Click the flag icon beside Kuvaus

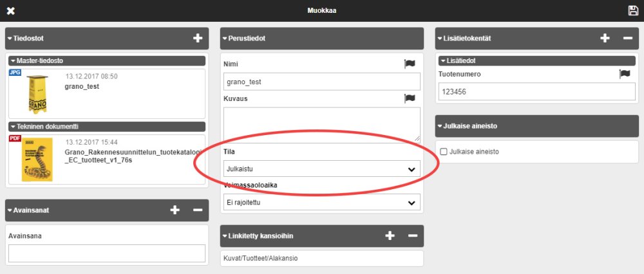[x=410, y=98]
